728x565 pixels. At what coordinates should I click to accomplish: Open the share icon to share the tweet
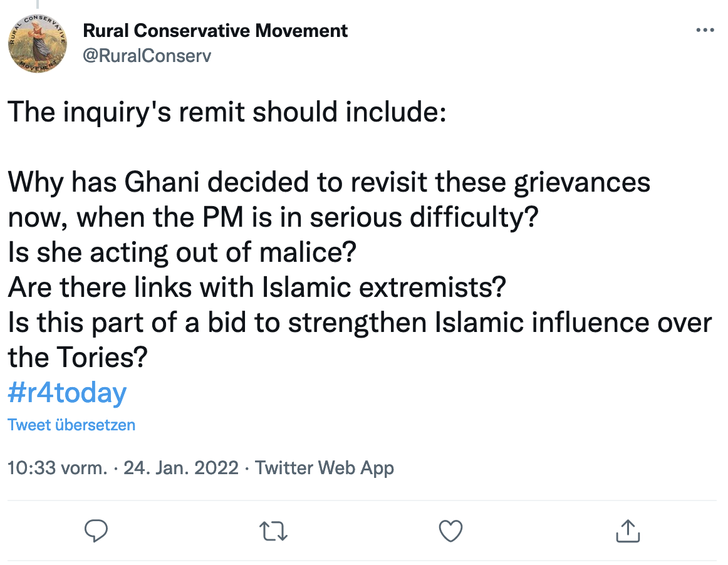(627, 531)
